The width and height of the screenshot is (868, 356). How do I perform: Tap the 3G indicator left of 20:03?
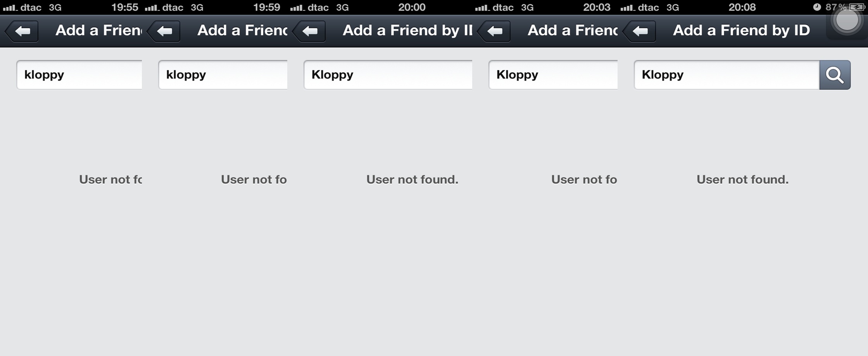[527, 7]
